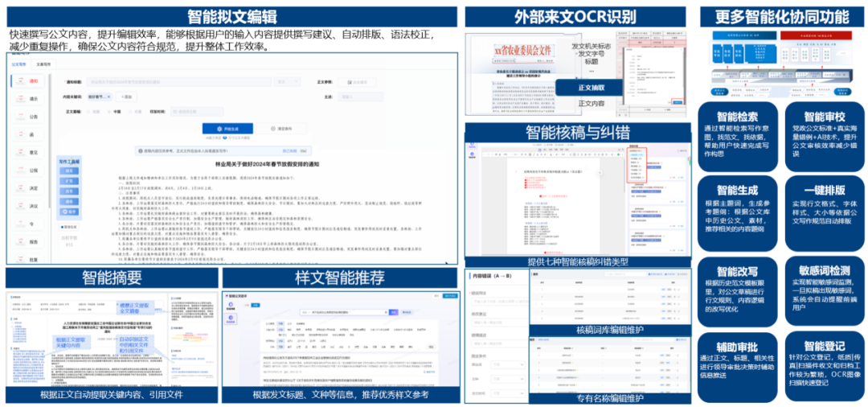Open the 通知 document type in sidebar
Viewport: 868px width, 407px height.
28,81
